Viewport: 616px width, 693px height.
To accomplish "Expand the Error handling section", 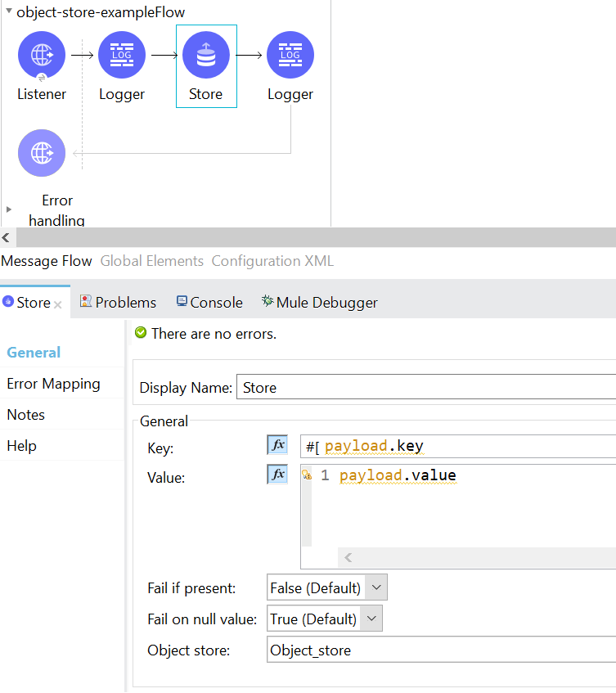I will [9, 209].
